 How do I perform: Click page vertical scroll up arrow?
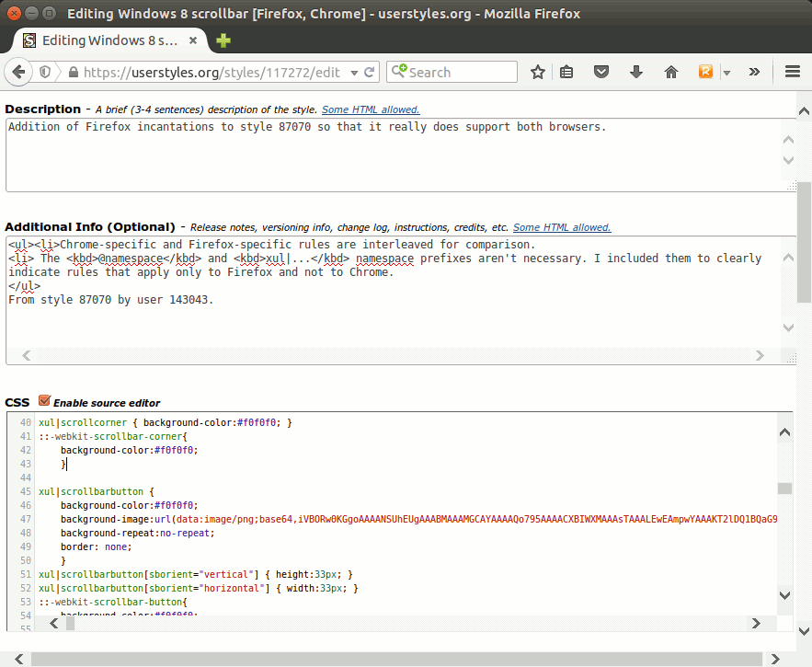pos(805,111)
